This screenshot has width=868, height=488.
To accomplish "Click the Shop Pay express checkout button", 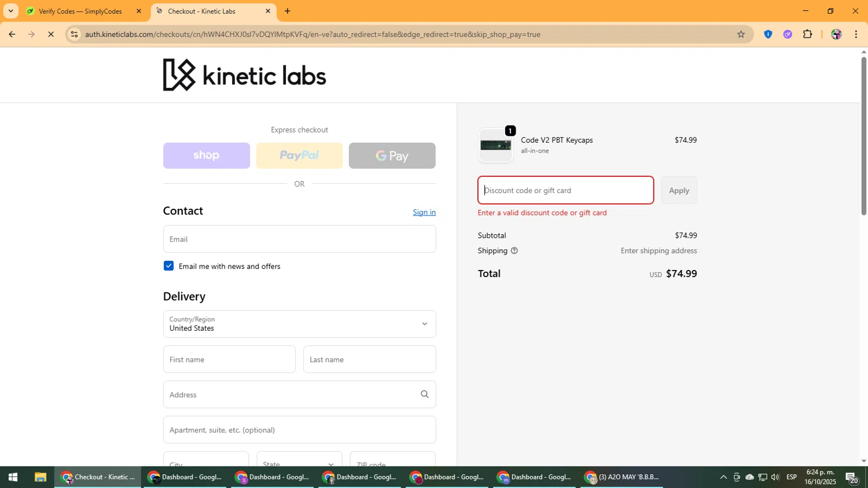I will pyautogui.click(x=206, y=156).
